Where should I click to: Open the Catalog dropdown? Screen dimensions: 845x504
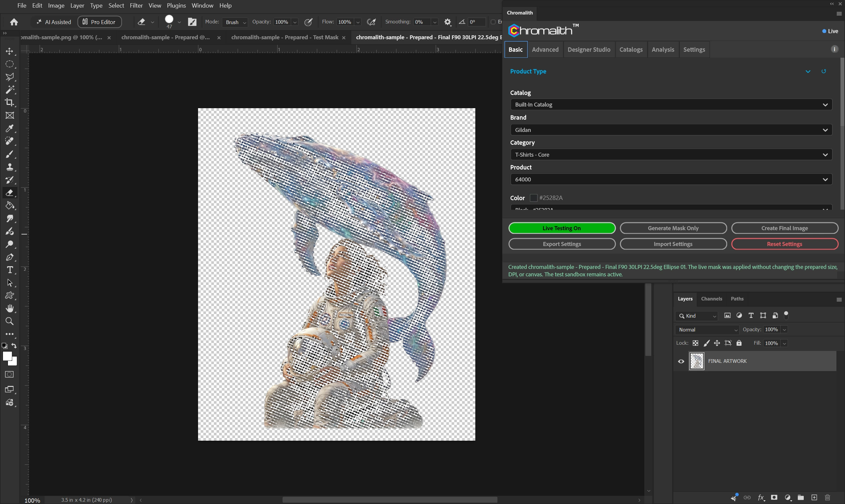(x=671, y=105)
